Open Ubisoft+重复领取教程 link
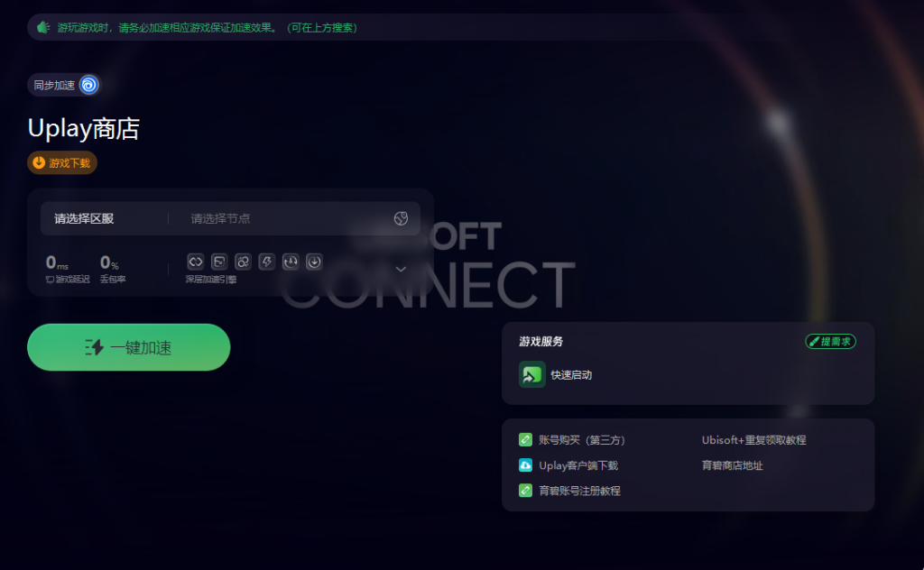Screen dimensions: 924x570 [x=753, y=440]
